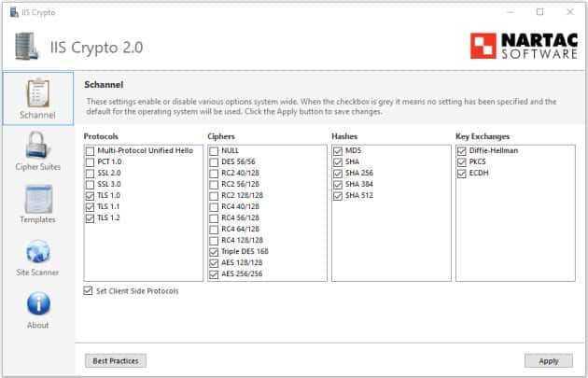Uncheck SHA 512 hash
Viewport: 588px width, 378px height.
point(338,196)
